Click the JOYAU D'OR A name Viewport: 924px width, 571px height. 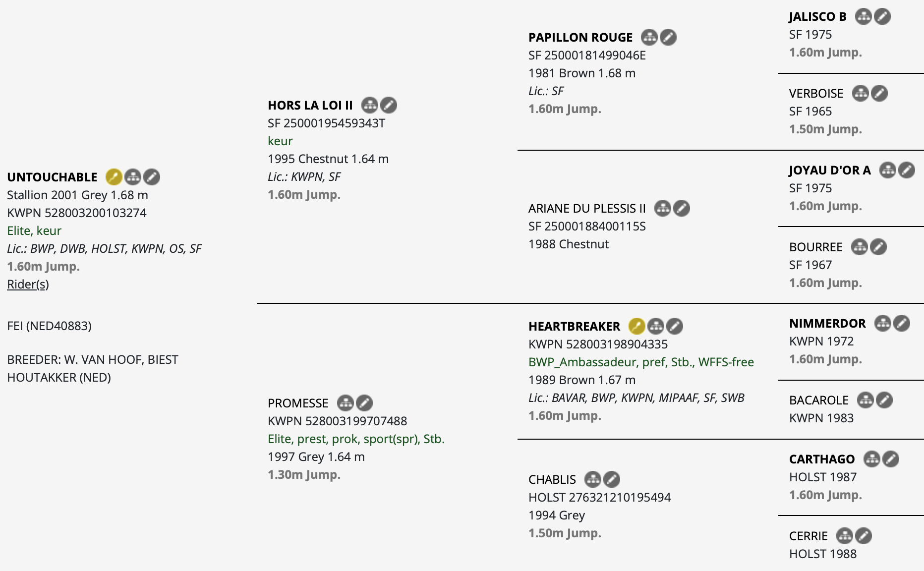tap(830, 170)
